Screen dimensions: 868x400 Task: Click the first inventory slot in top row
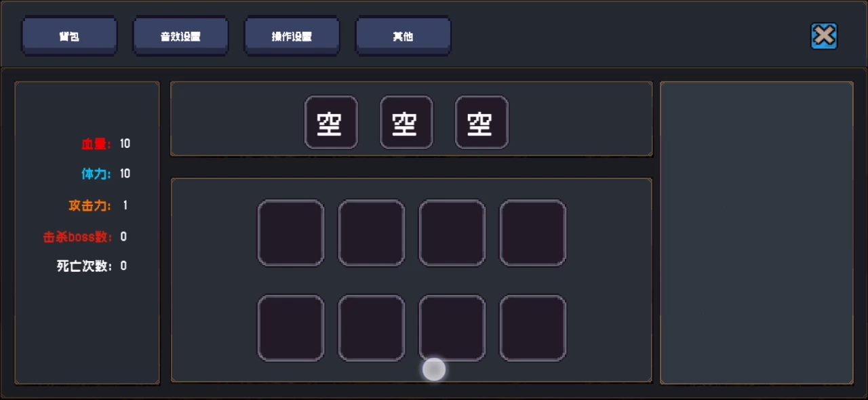(291, 233)
